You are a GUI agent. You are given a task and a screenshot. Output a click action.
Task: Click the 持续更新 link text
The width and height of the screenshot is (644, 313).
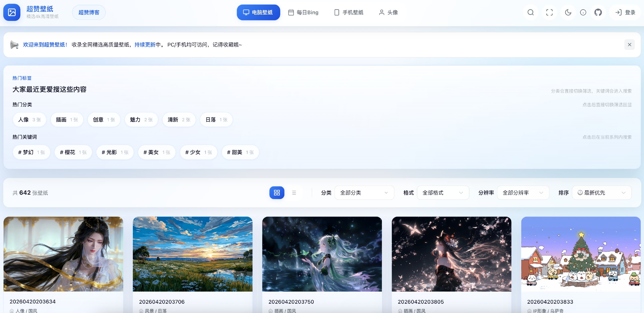[145, 45]
